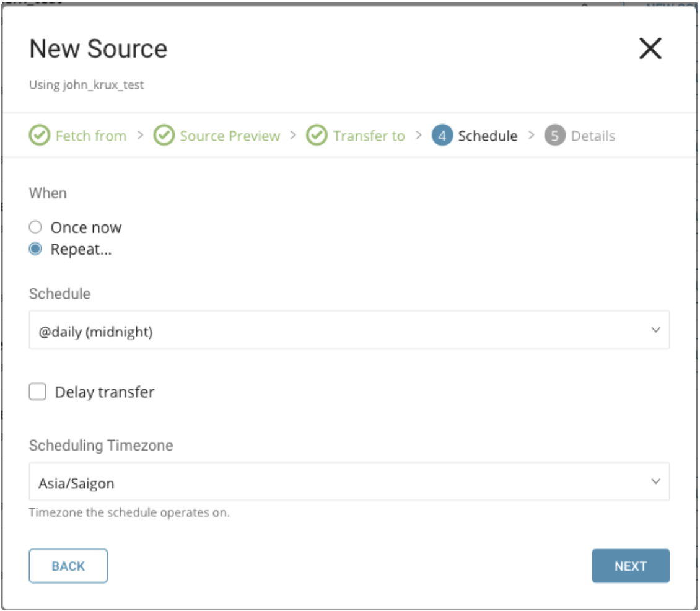Click the Timezone dropdown chevron arrow
The height and width of the screenshot is (611, 700).
tap(655, 481)
